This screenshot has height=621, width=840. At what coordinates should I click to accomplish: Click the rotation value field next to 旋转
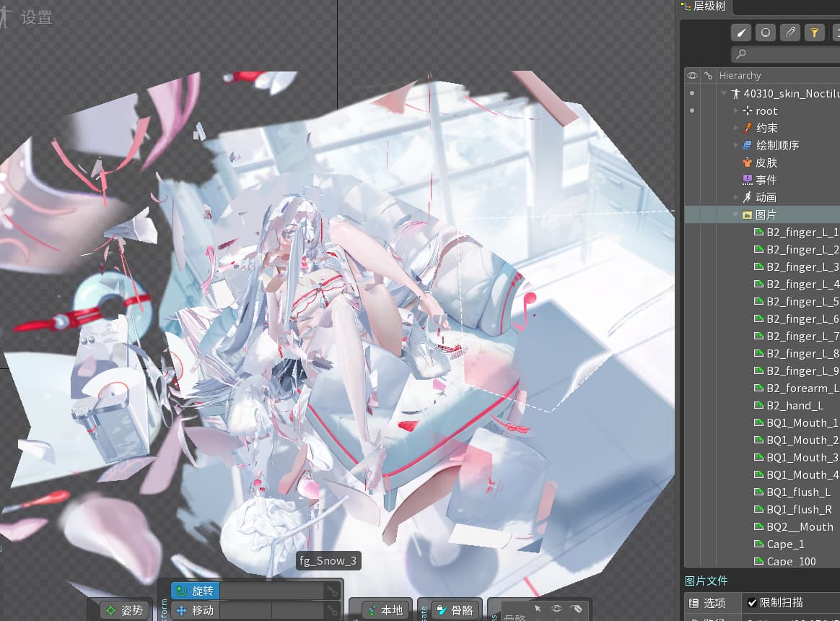(x=271, y=591)
